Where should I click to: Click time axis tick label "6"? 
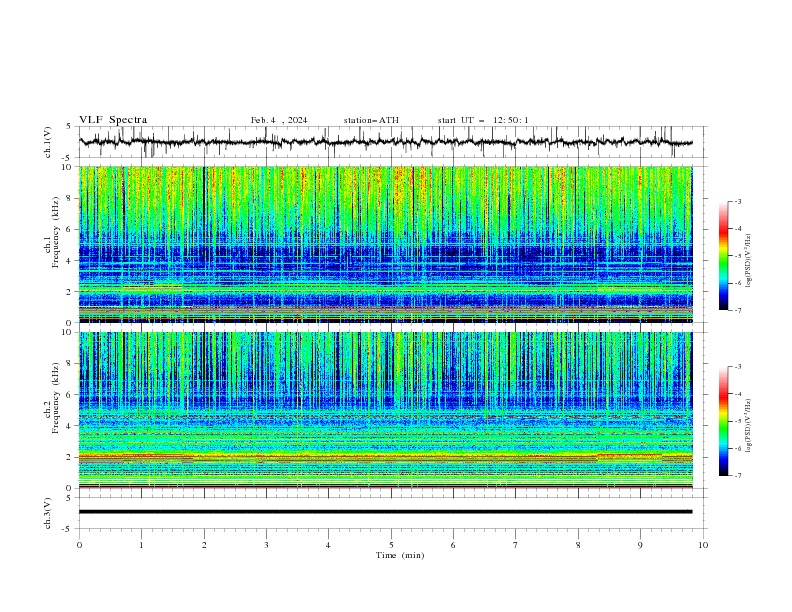[x=454, y=545]
